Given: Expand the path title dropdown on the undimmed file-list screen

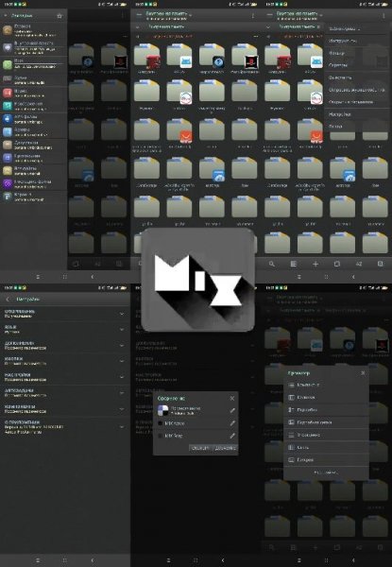Looking at the screenshot, I should 168,15.
